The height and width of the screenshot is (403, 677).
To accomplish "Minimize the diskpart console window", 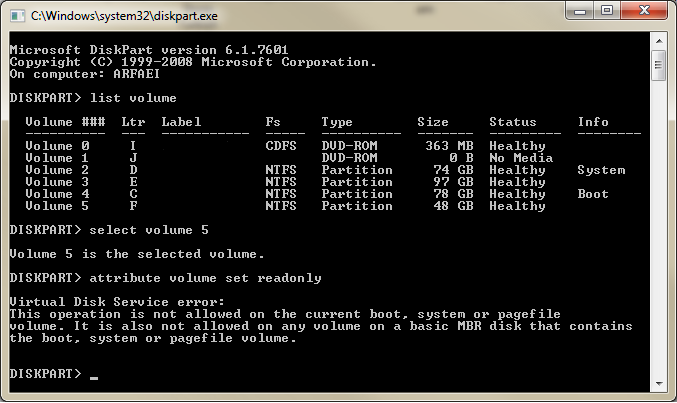I will click(580, 11).
